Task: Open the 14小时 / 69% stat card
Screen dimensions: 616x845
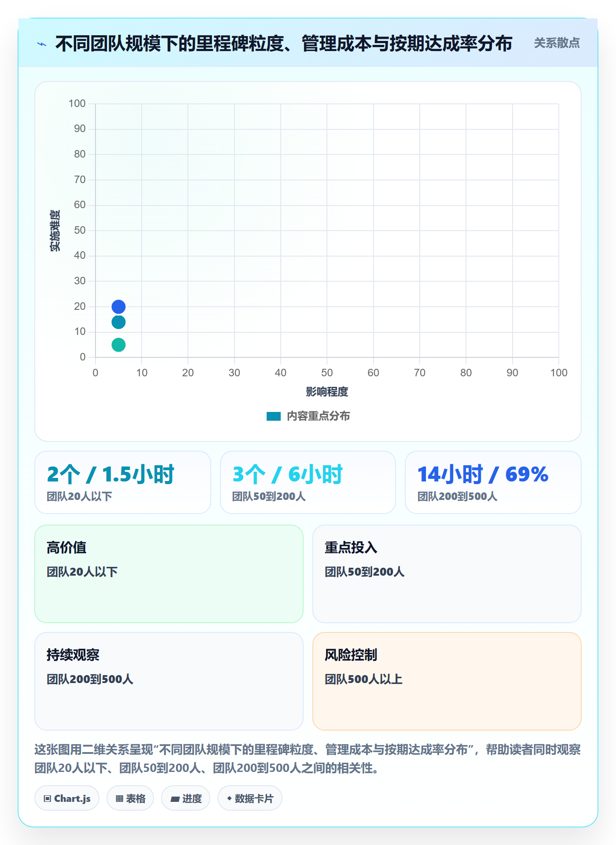Action: pos(493,482)
